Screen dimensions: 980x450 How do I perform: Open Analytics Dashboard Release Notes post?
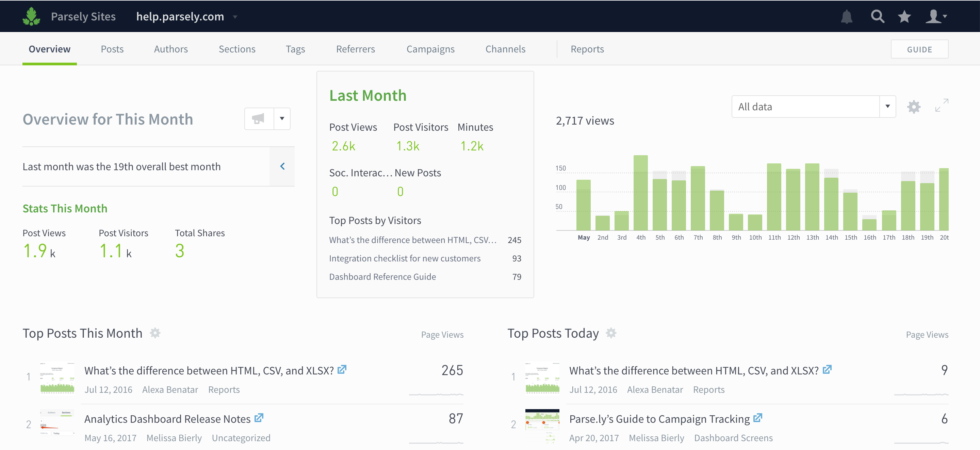[x=167, y=419]
